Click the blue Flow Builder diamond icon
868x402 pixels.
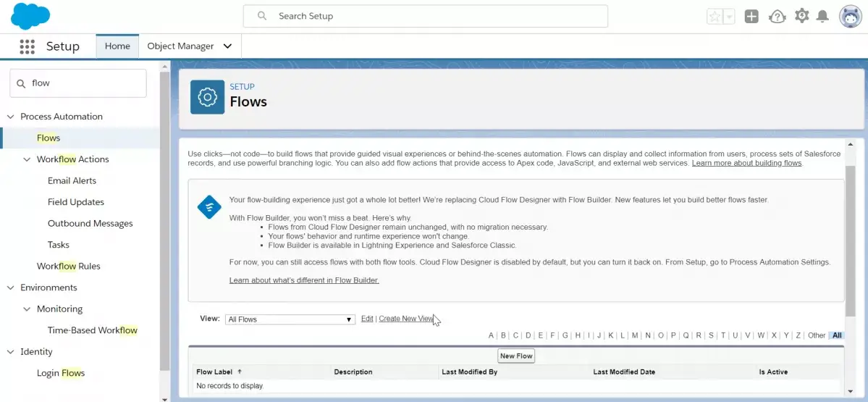209,207
